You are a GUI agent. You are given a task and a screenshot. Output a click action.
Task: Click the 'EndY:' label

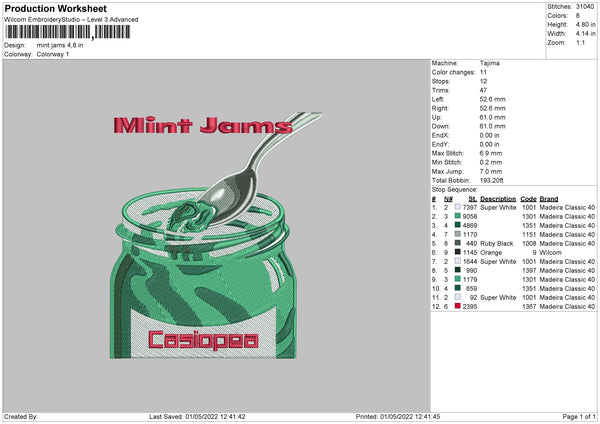point(440,144)
